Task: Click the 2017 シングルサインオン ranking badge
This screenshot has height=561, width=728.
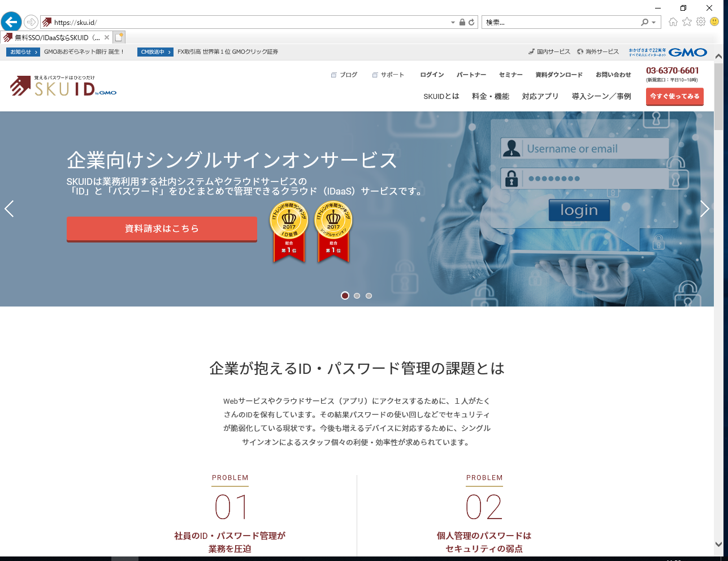Action: 333,232
